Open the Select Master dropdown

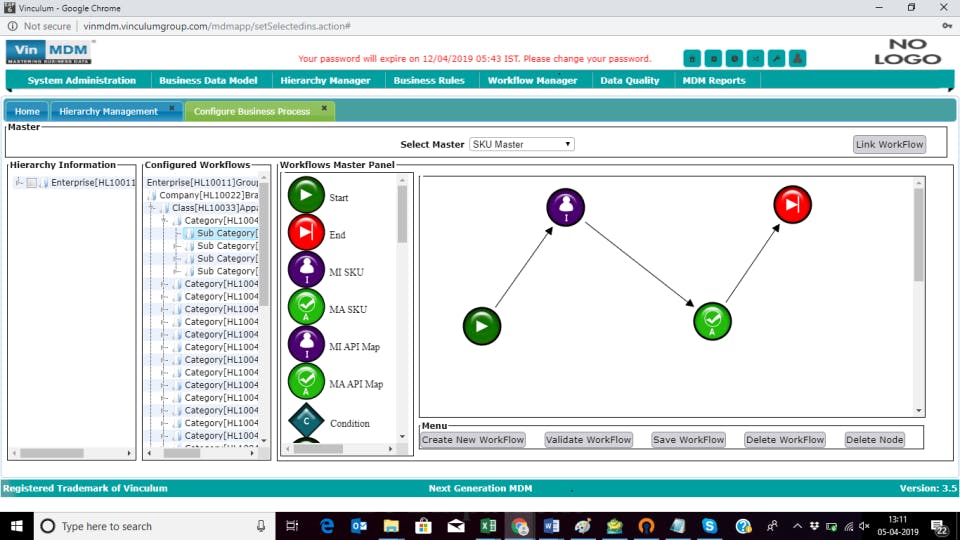(522, 144)
